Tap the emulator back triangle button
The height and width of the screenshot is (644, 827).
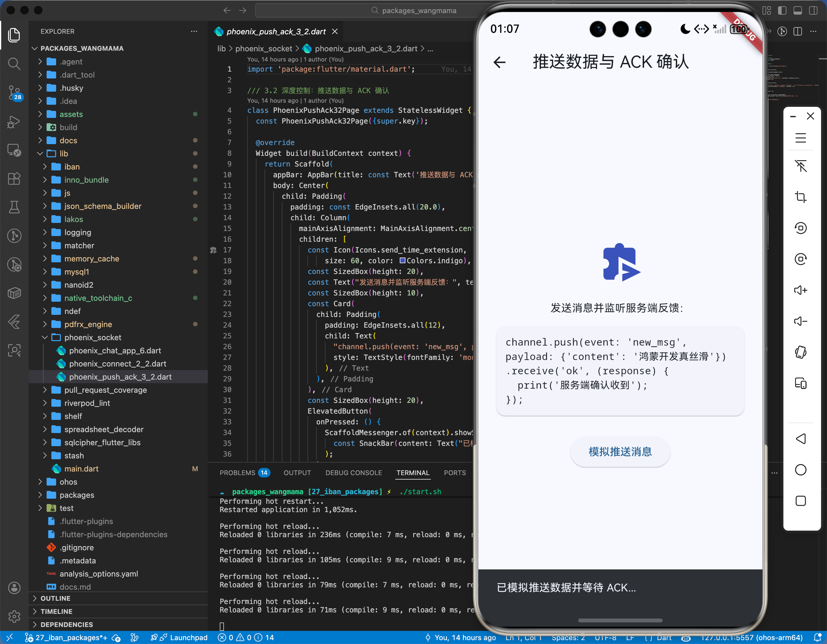pos(800,439)
